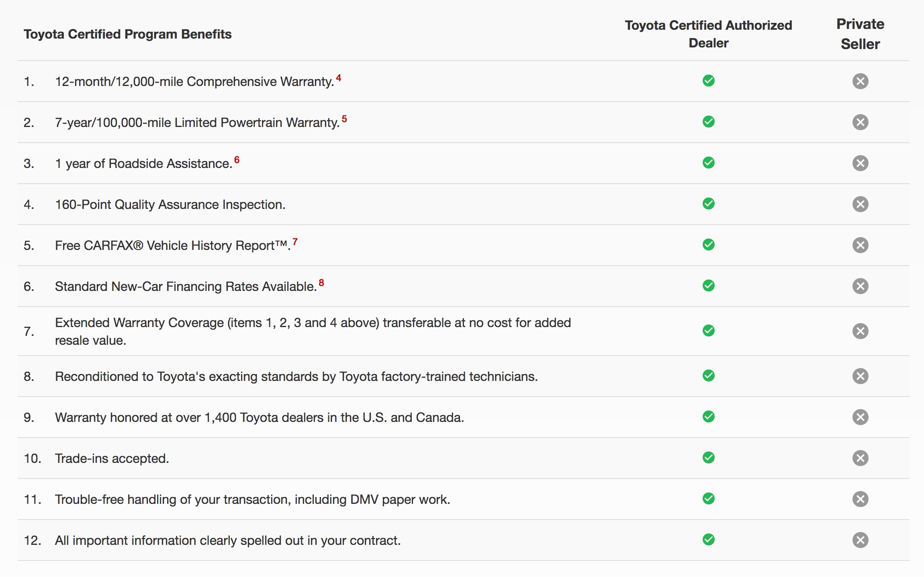The image size is (924, 577).
Task: Click green checkmark for important information in contract
Action: click(x=709, y=540)
